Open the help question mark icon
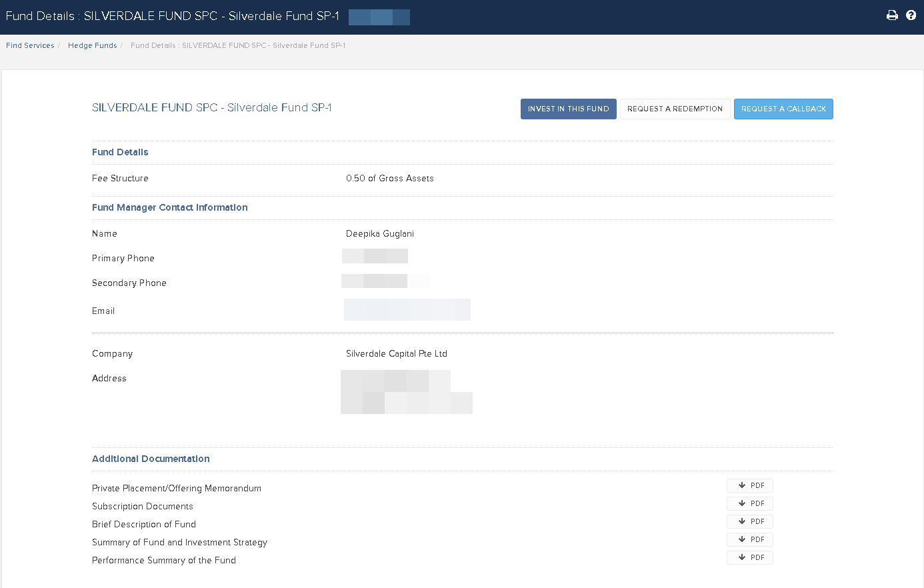The image size is (924, 588). pos(911,15)
